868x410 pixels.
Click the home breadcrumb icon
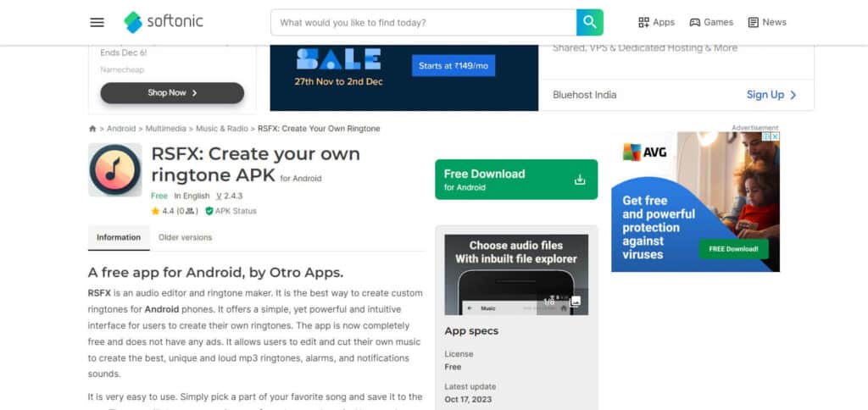(92, 129)
